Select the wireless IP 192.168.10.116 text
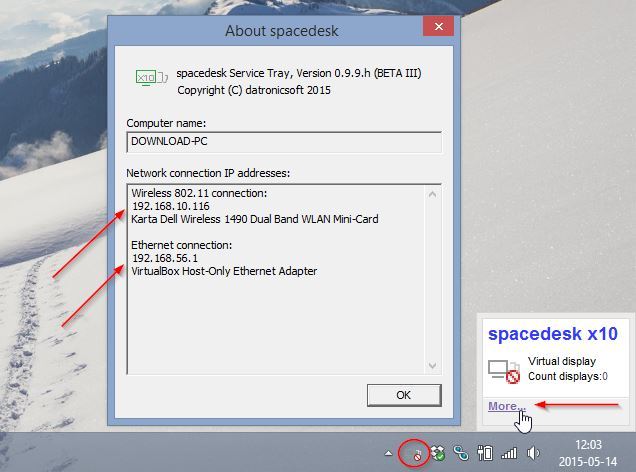636x472 pixels. [x=171, y=206]
